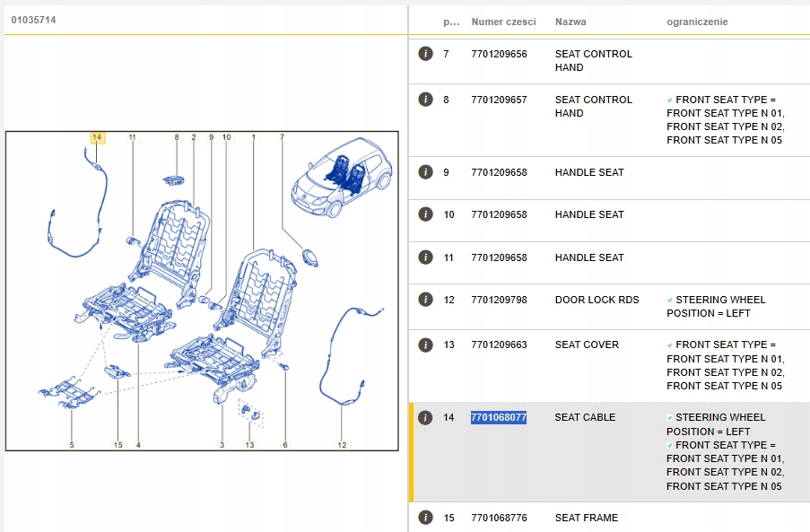
Task: Select callout 8 above the diagram
Action: 177,137
